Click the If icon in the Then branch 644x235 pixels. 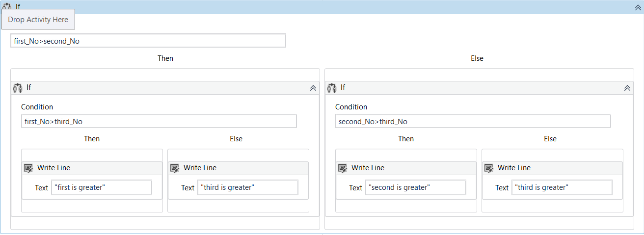click(18, 88)
